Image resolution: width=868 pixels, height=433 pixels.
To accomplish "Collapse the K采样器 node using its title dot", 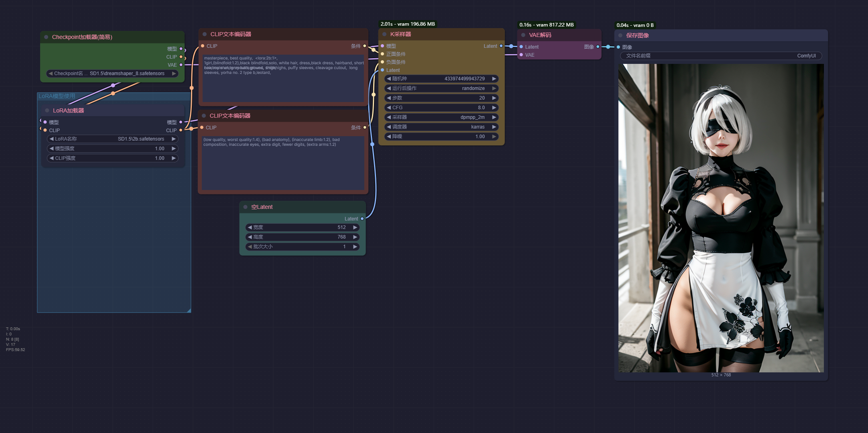I will (x=384, y=35).
